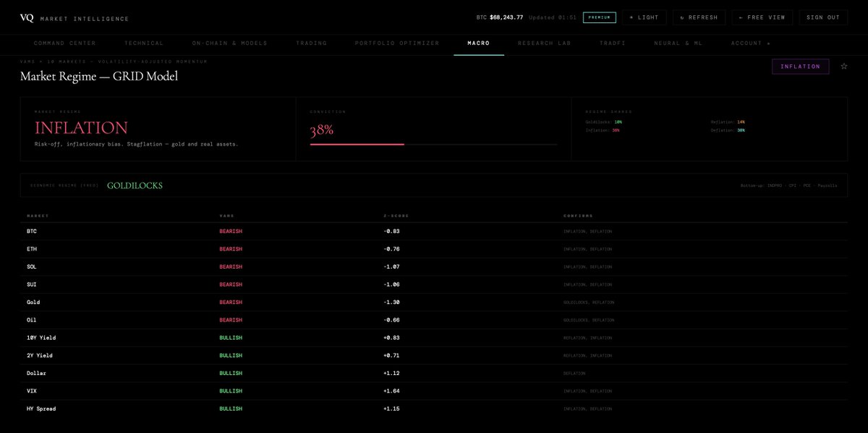This screenshot has width=868, height=433.
Task: Click the VQ logo mark
Action: point(27,17)
